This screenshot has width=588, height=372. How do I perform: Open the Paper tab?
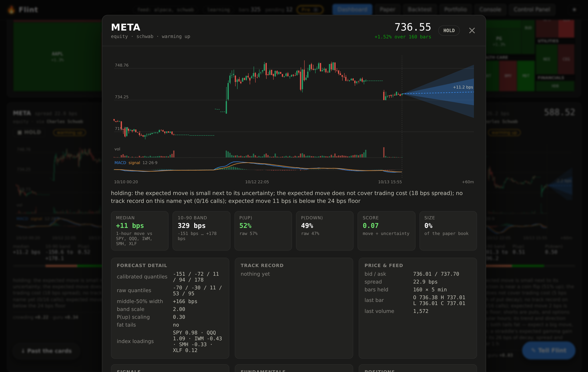tap(387, 10)
